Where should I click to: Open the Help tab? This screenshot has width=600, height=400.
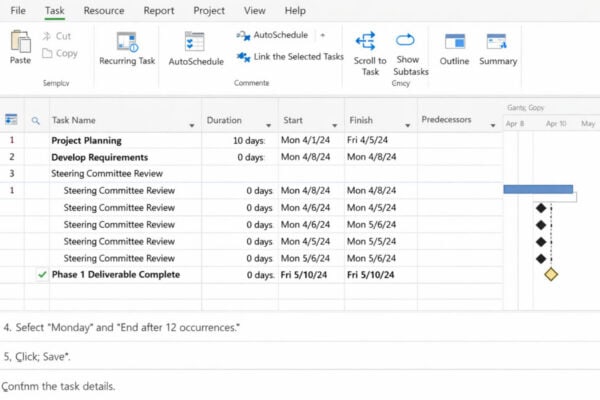(x=295, y=11)
